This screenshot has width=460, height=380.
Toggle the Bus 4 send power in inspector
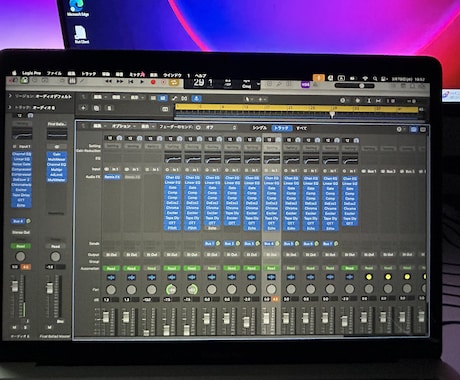coord(28,221)
